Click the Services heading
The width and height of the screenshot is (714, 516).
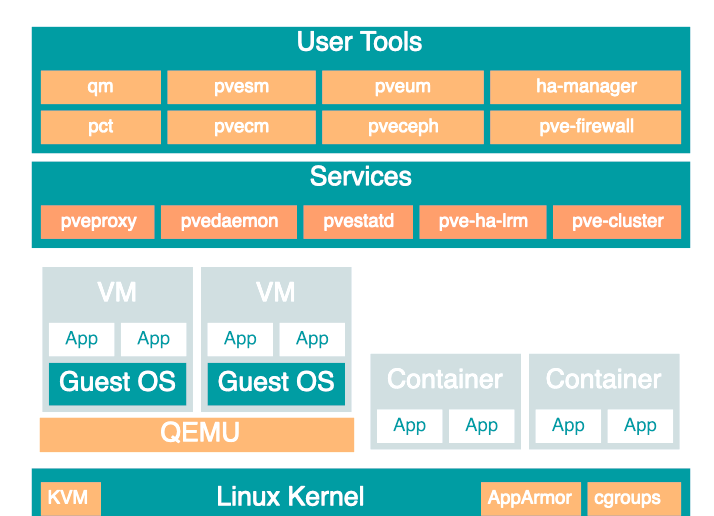click(x=361, y=177)
